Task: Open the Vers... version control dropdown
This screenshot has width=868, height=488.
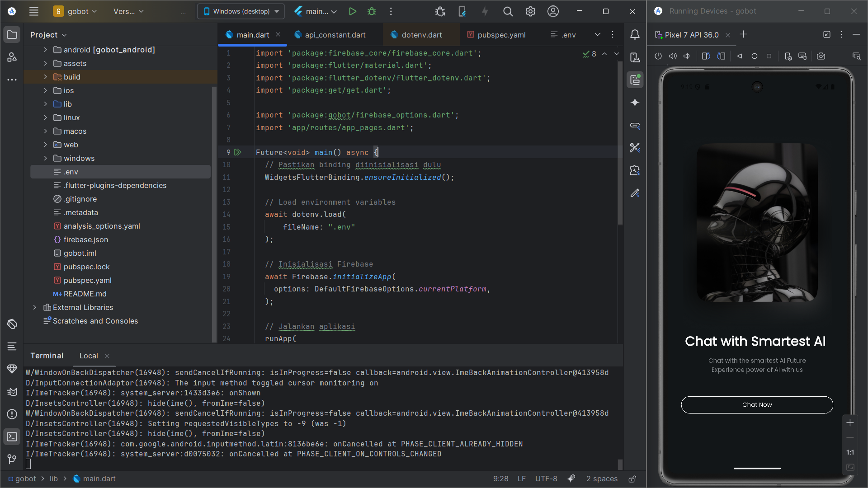Action: [128, 11]
